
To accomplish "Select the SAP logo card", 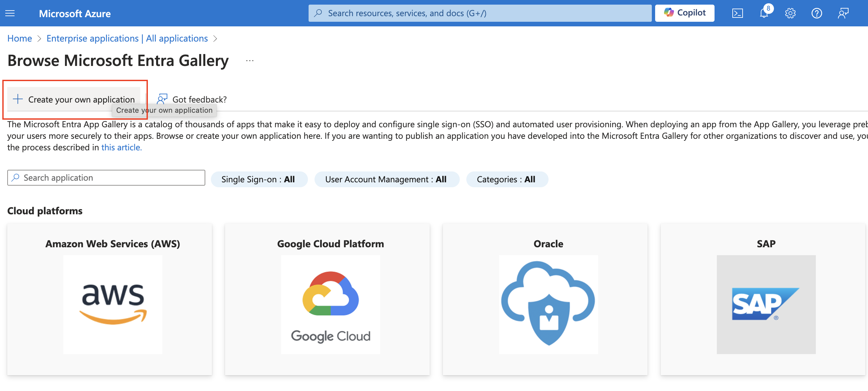I will pos(763,299).
